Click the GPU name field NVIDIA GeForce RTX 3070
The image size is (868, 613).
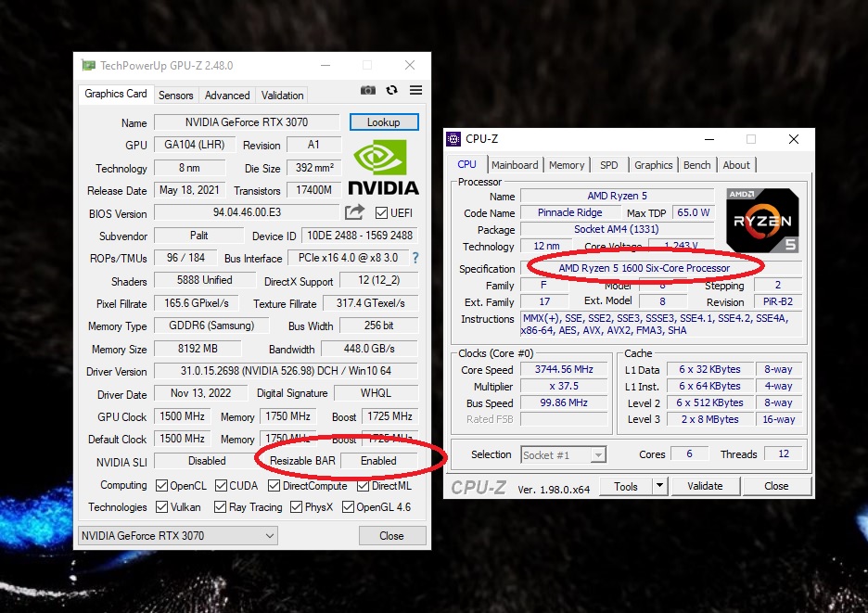coord(247,122)
